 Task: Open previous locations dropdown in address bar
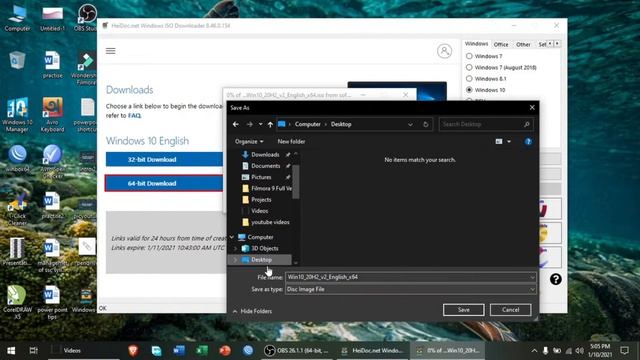pos(410,124)
